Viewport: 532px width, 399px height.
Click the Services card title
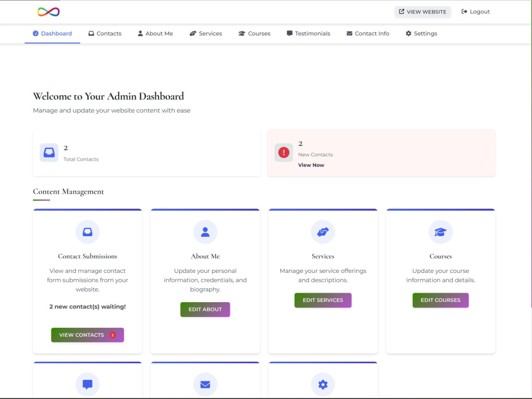pyautogui.click(x=323, y=256)
